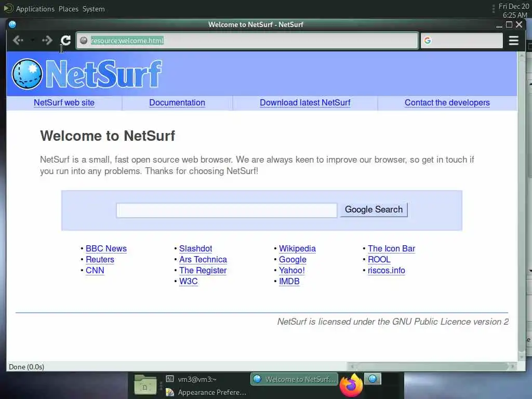Open the Yahoo! link
532x399 pixels.
click(x=292, y=270)
